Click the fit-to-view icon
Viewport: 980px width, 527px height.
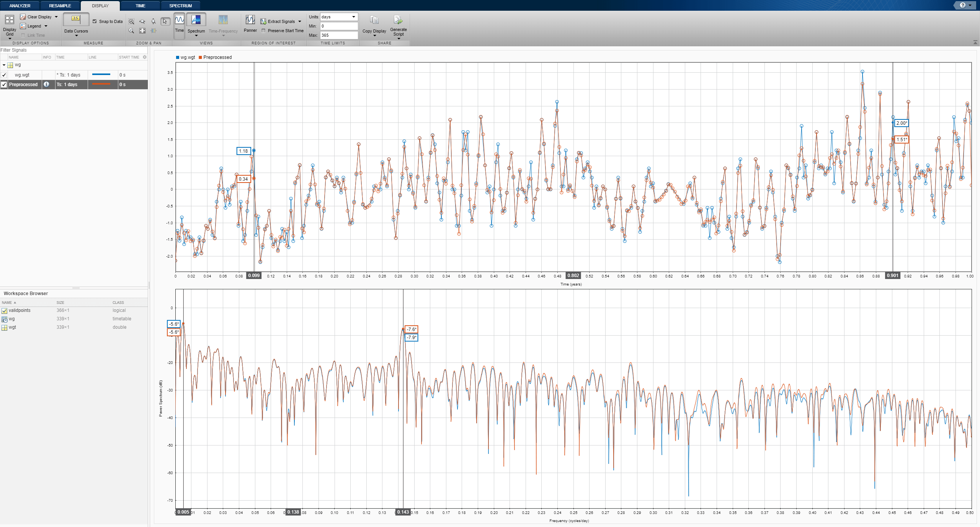[x=142, y=31]
